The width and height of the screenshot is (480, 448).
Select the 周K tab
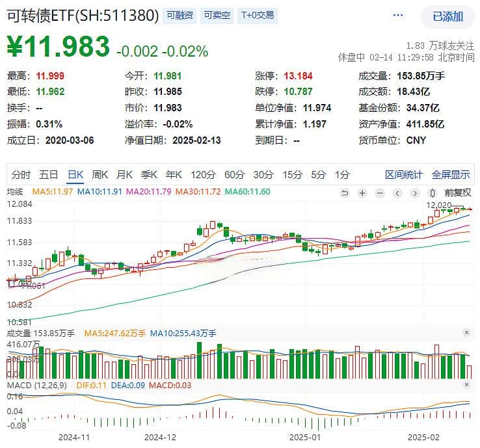pos(100,175)
